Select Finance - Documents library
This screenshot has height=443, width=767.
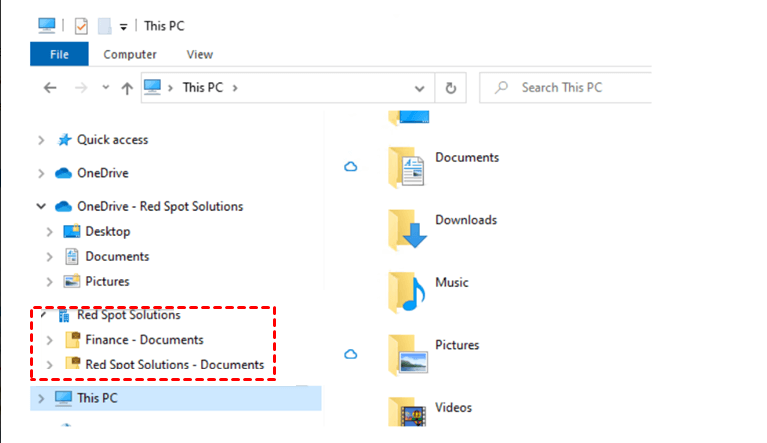144,340
